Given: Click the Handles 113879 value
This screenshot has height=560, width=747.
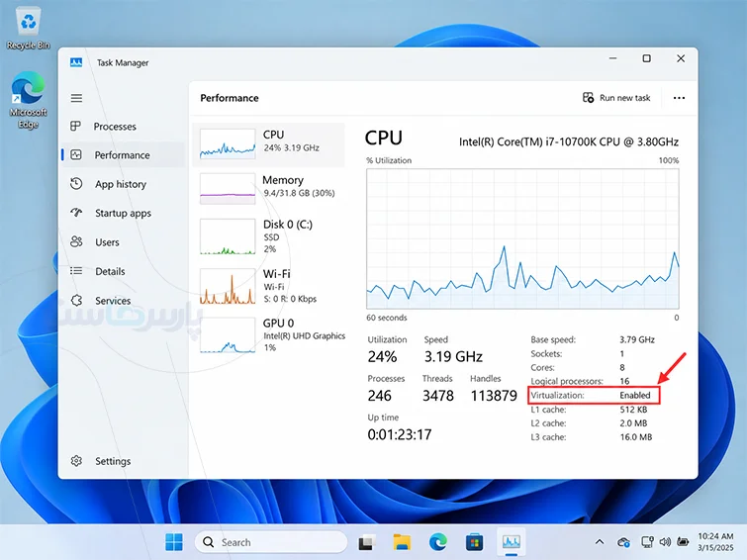Looking at the screenshot, I should (x=494, y=396).
